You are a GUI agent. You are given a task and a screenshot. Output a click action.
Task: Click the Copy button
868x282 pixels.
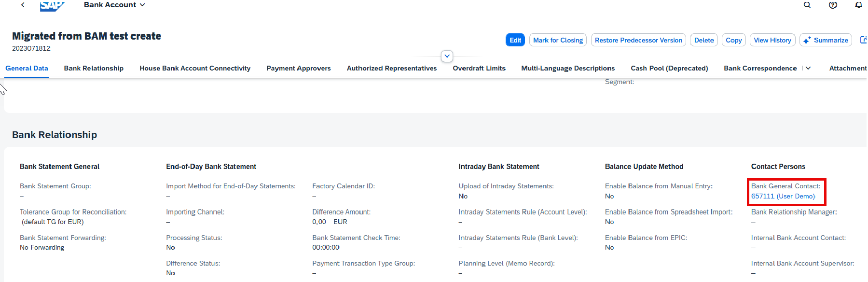tap(734, 40)
